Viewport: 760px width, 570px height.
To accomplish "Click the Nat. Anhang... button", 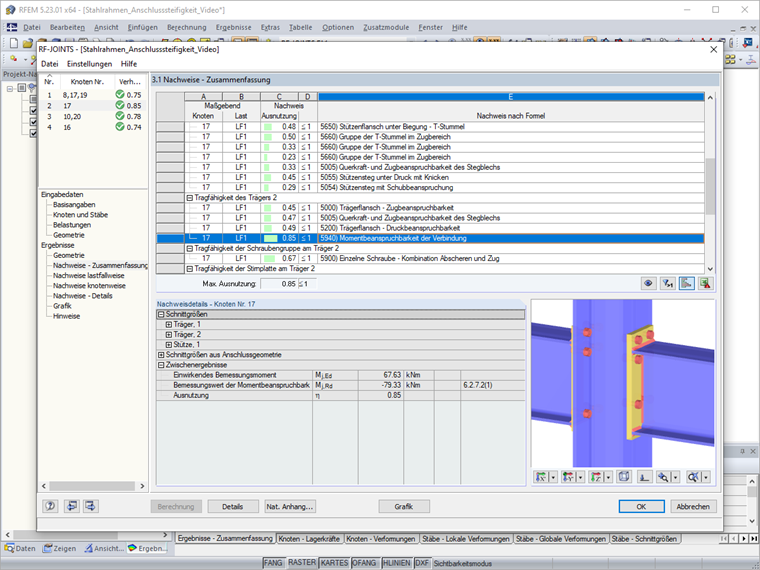I will [290, 507].
